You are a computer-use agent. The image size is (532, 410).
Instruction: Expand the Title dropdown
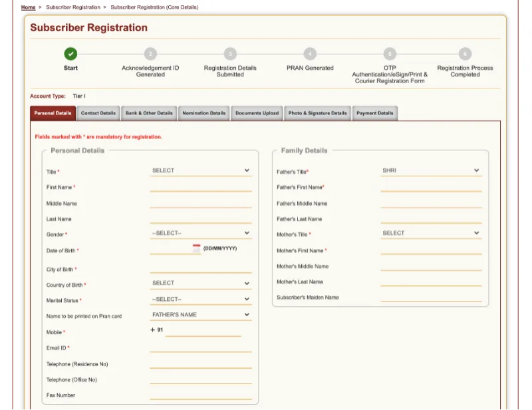[200, 171]
